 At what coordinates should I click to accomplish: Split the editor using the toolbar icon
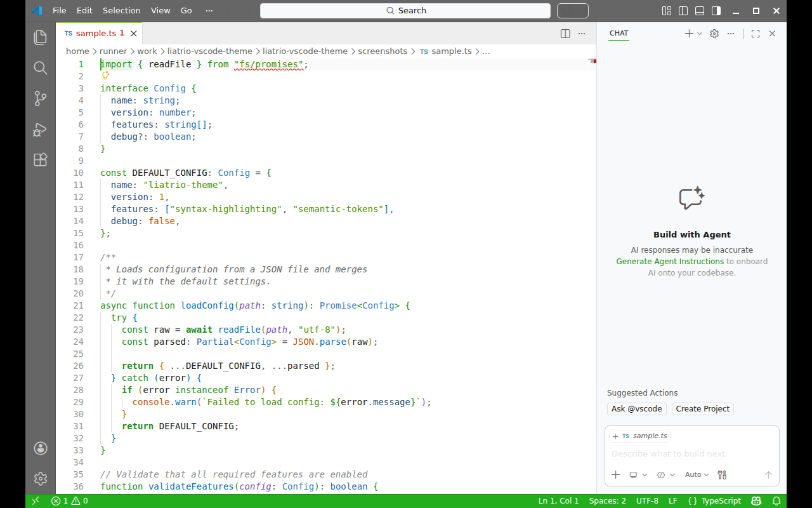(x=565, y=34)
